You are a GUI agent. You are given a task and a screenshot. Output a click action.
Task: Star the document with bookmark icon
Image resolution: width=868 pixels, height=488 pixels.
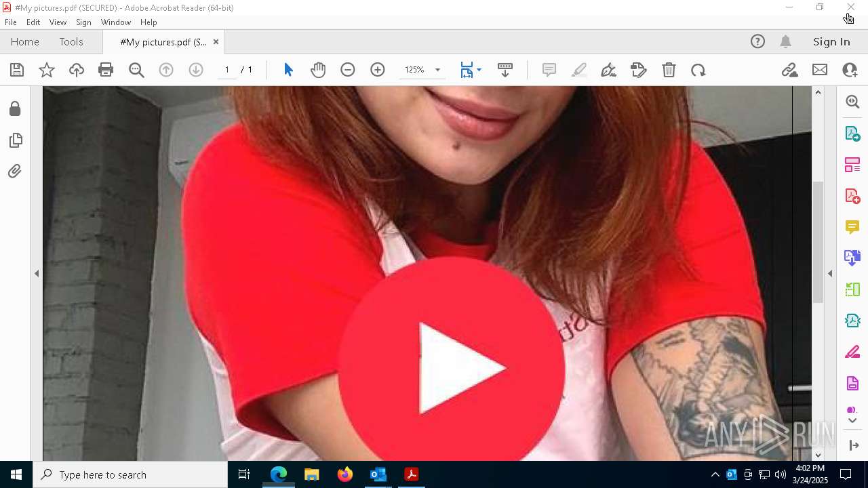click(47, 70)
